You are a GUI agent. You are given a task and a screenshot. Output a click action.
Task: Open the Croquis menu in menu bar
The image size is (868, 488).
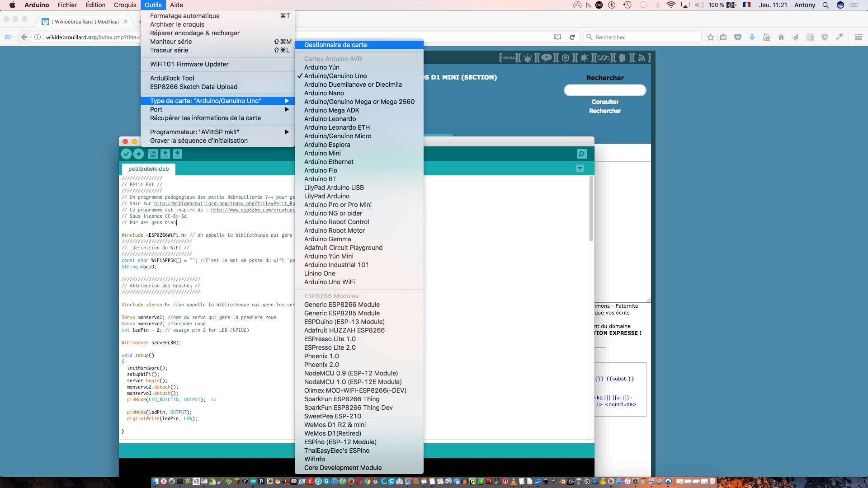[x=125, y=5]
